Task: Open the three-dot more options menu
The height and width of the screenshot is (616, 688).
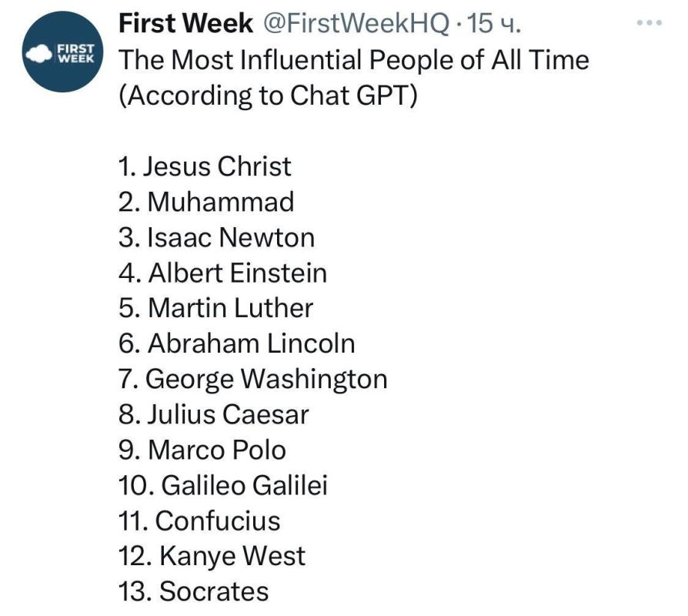Action: tap(649, 23)
